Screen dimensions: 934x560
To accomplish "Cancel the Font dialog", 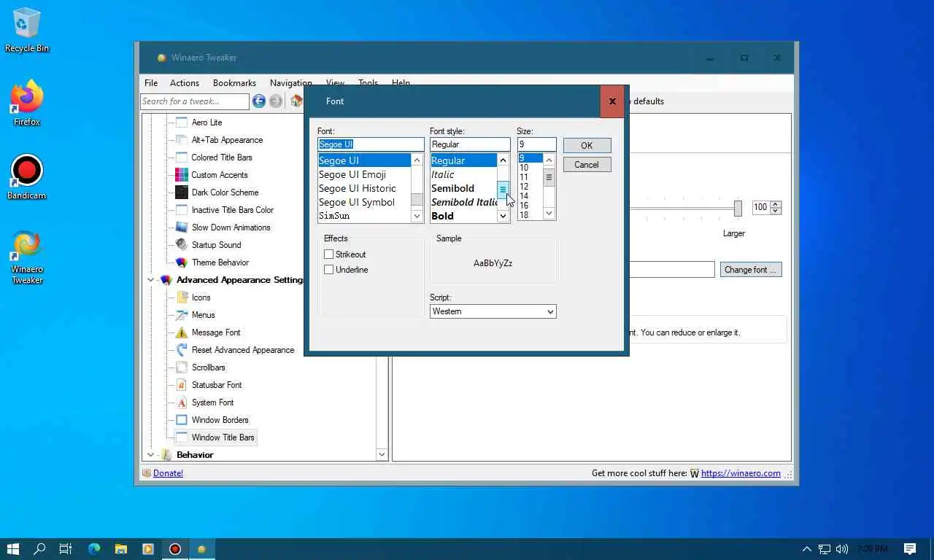I will pyautogui.click(x=587, y=165).
